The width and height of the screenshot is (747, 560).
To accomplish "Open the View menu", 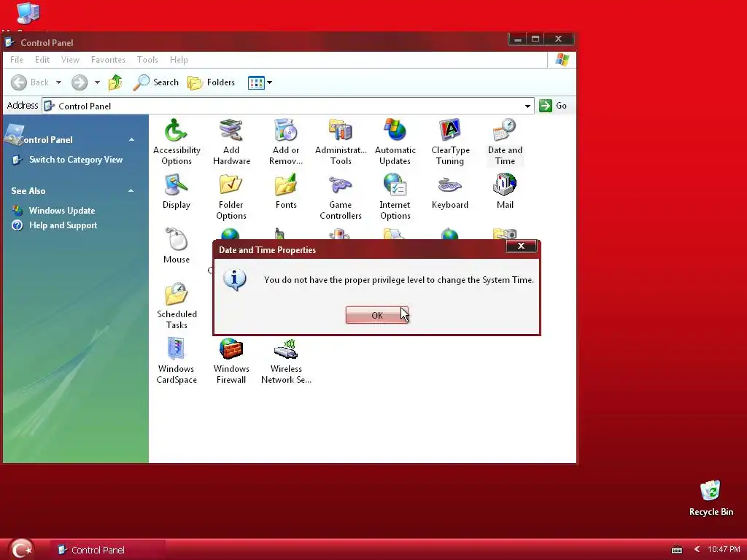I will pos(70,60).
